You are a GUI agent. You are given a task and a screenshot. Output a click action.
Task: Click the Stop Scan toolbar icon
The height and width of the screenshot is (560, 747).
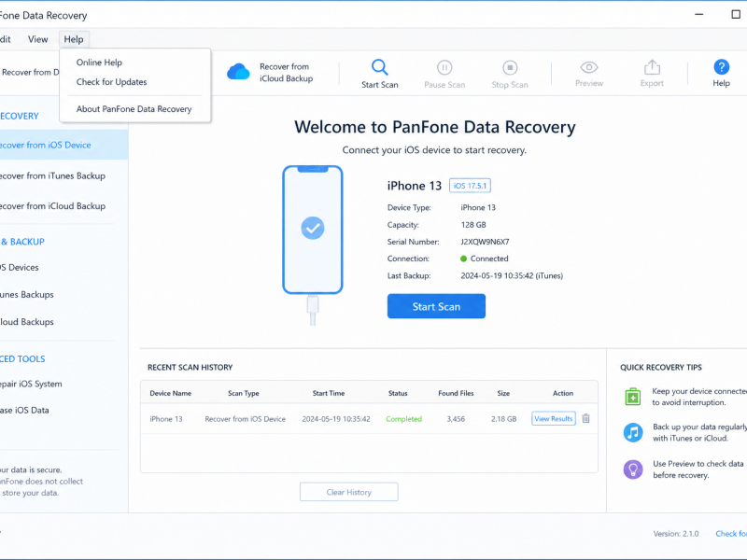coord(510,67)
